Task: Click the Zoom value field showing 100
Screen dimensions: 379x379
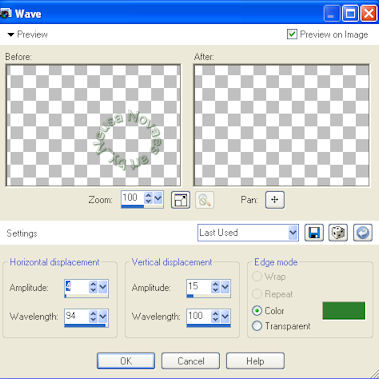Action: pyautogui.click(x=133, y=198)
